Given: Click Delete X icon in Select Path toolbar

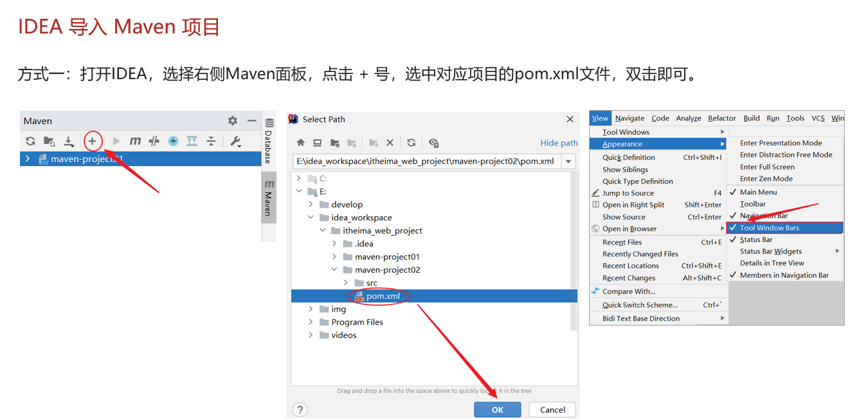Looking at the screenshot, I should pyautogui.click(x=390, y=143).
